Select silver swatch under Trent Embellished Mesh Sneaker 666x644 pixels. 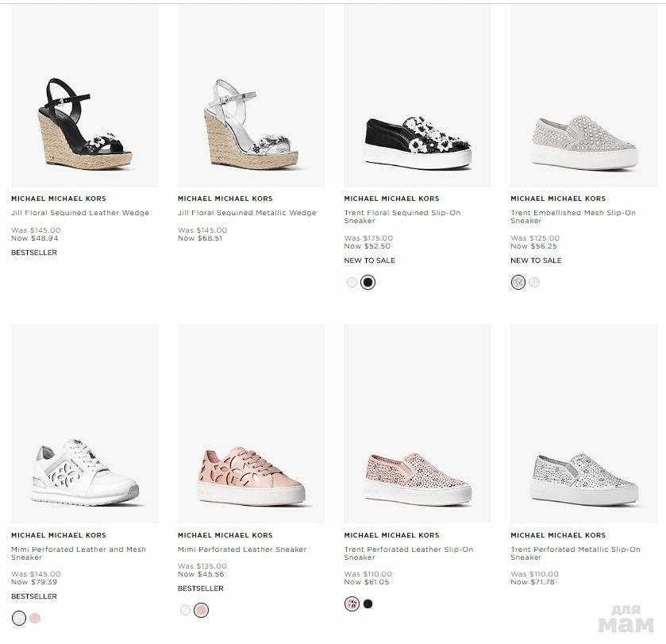coord(518,282)
